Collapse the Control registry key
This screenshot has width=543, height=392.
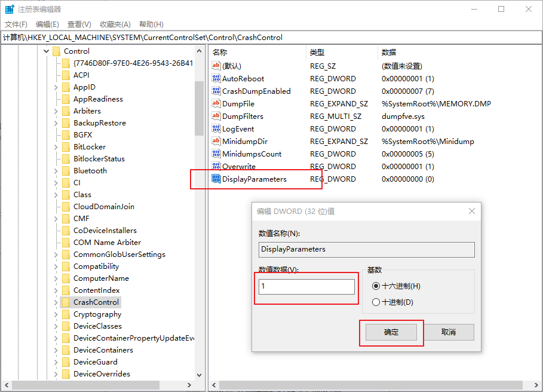pyautogui.click(x=46, y=51)
